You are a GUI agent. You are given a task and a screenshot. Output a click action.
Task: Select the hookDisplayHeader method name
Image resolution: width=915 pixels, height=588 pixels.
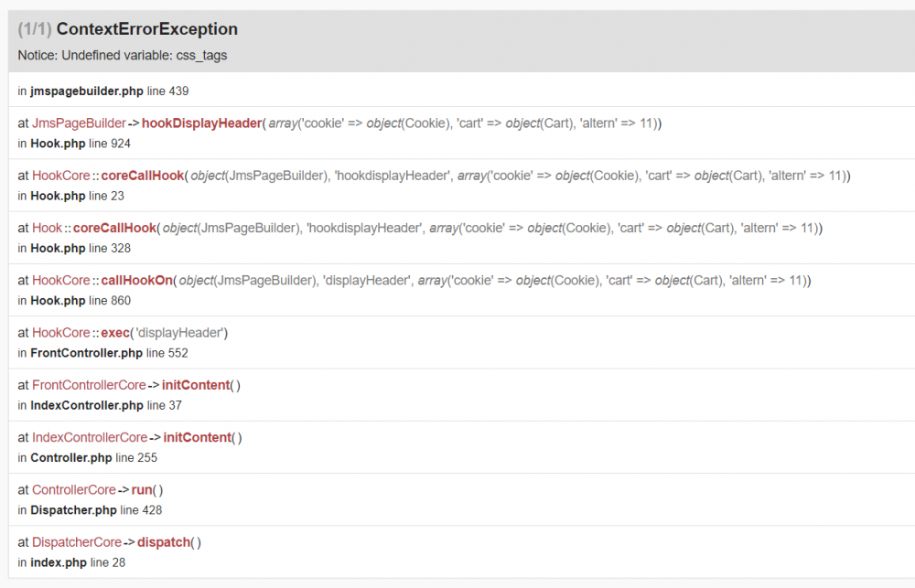[201, 123]
